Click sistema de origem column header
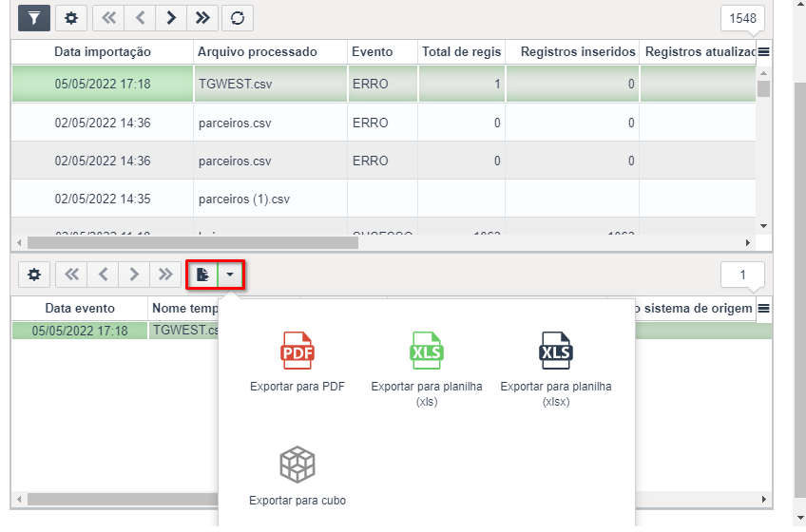The height and width of the screenshot is (532, 806). 698,309
